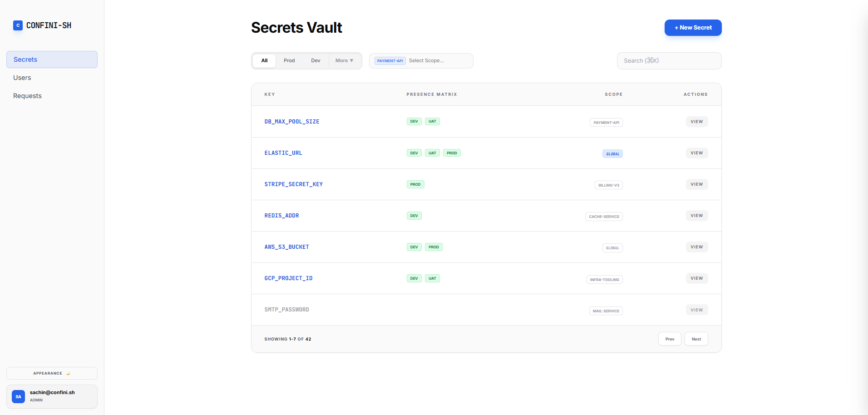Go to Requests in the sidebar

[x=27, y=96]
